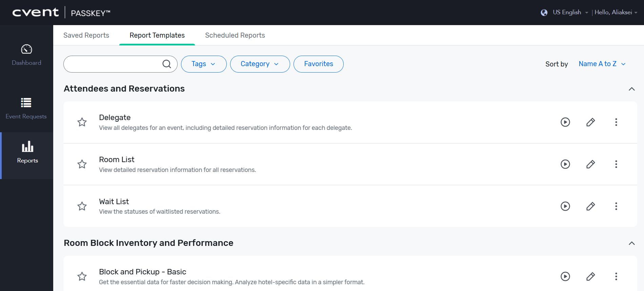Image resolution: width=644 pixels, height=291 pixels.
Task: Favorite the Wait List report star
Action: [x=82, y=206]
